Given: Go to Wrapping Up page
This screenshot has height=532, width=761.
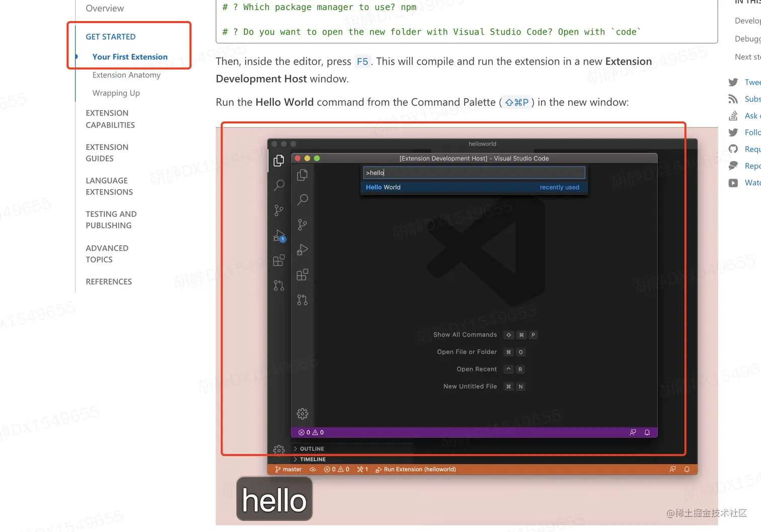Looking at the screenshot, I should 116,93.
